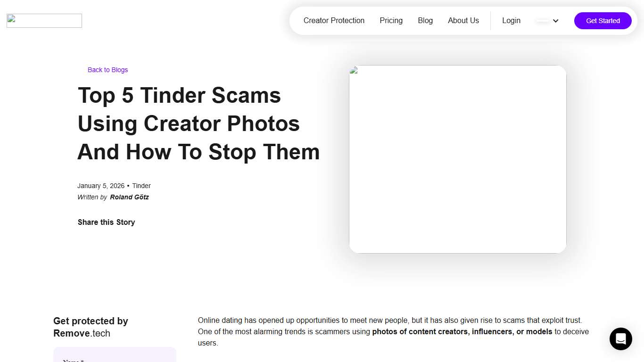Open the Blog navigation item
This screenshot has width=644, height=362.
(x=425, y=21)
